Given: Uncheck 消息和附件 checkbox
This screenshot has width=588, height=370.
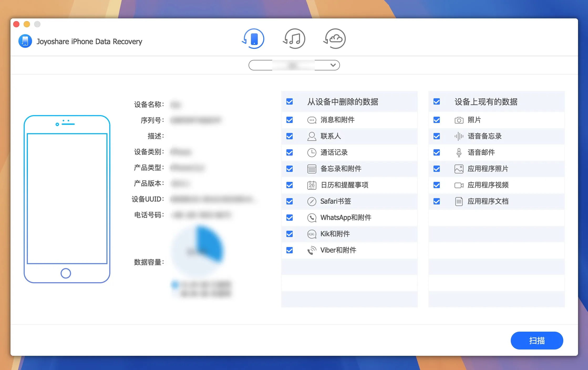Looking at the screenshot, I should (x=290, y=120).
